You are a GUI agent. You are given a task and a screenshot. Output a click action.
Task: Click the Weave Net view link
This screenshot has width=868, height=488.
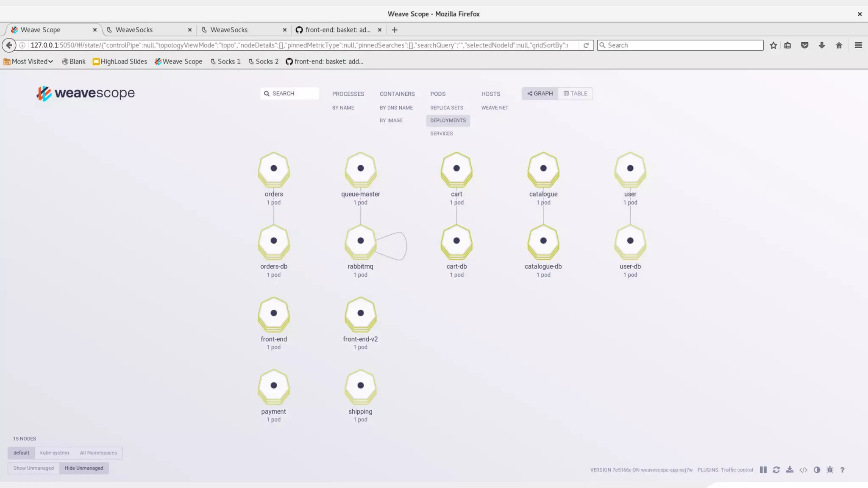tap(494, 108)
